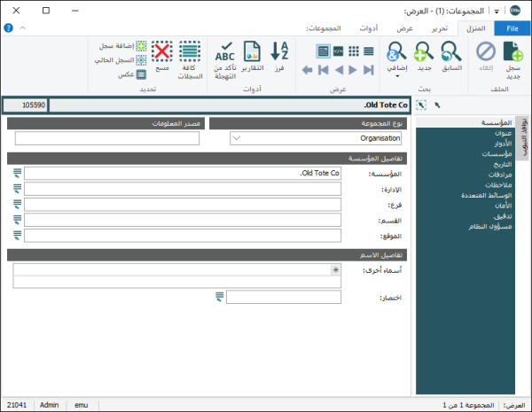Click the File button
This screenshot has width=532, height=412.
point(512,28)
